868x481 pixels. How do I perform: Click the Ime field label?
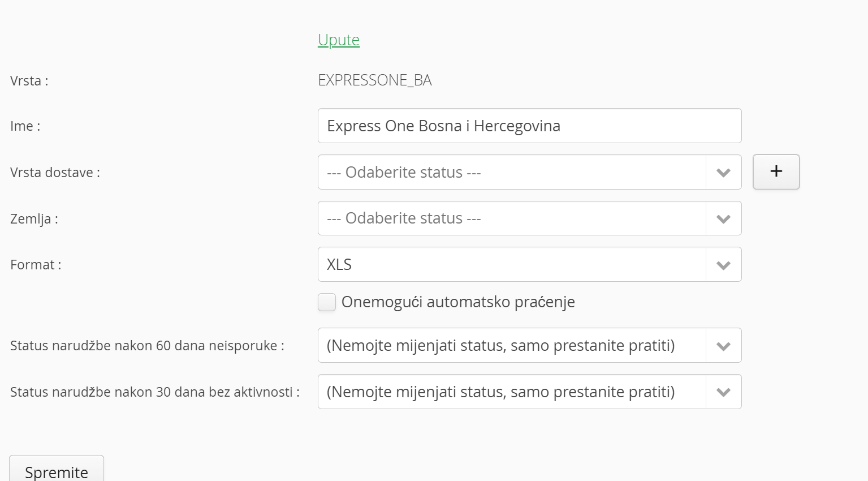tap(25, 126)
